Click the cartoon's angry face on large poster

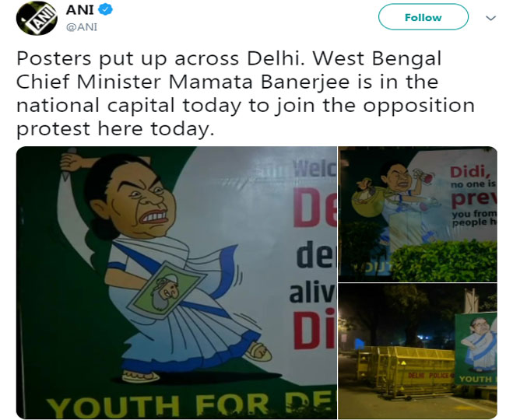click(143, 204)
